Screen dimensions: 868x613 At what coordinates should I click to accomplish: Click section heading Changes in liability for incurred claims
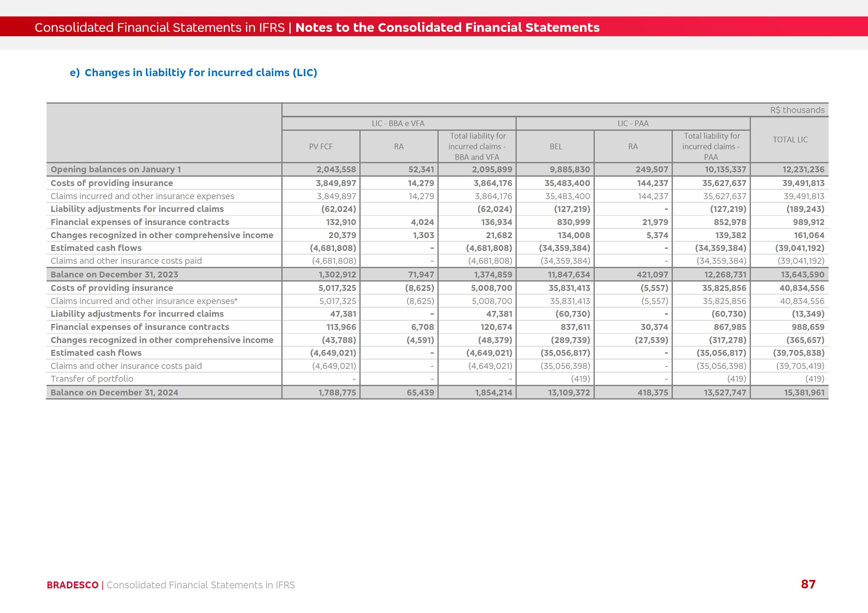(x=193, y=72)
